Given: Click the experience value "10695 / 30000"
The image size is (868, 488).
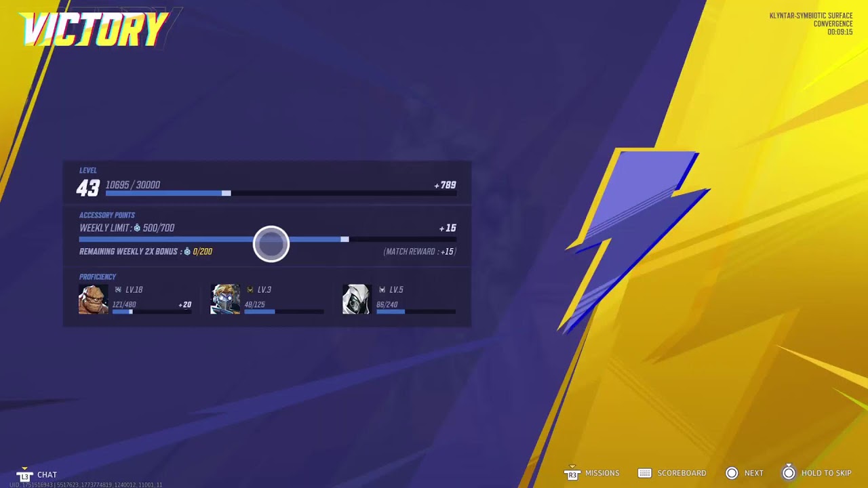Looking at the screenshot, I should pyautogui.click(x=133, y=185).
